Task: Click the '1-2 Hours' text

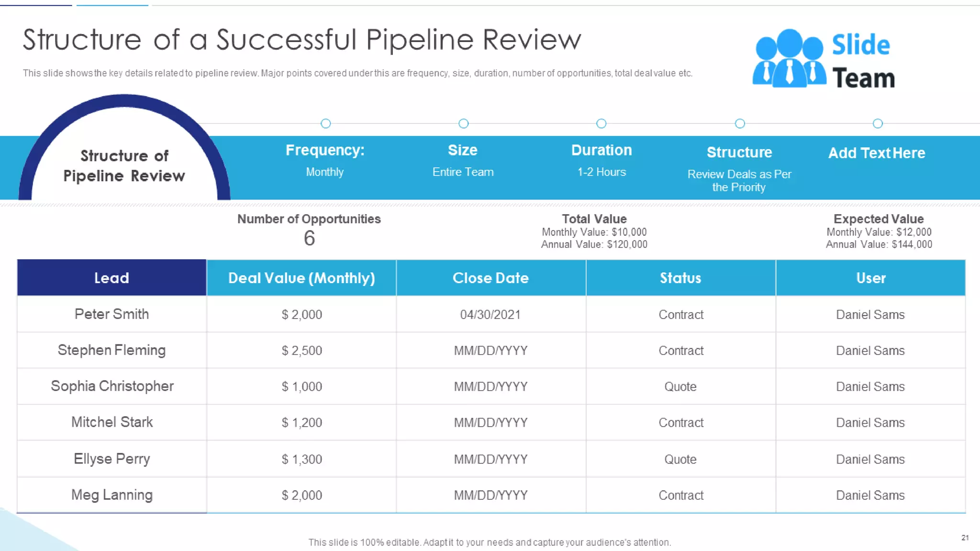Action: pos(601,172)
